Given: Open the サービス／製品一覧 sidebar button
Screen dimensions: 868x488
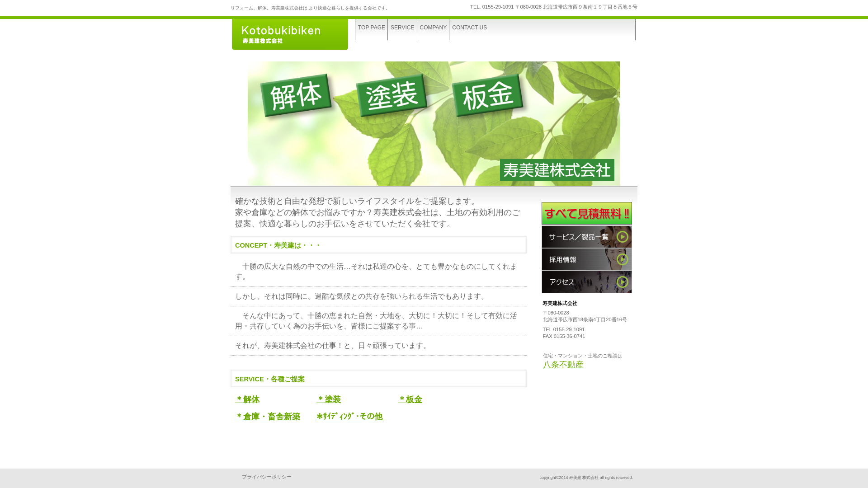Looking at the screenshot, I should pos(587,237).
